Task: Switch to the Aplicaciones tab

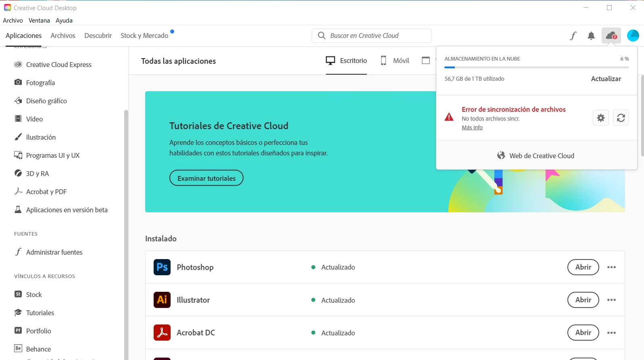Action: (23, 36)
